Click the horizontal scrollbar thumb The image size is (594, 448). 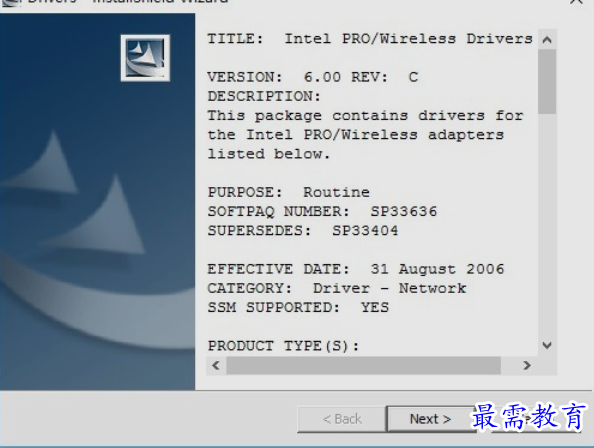(364, 365)
